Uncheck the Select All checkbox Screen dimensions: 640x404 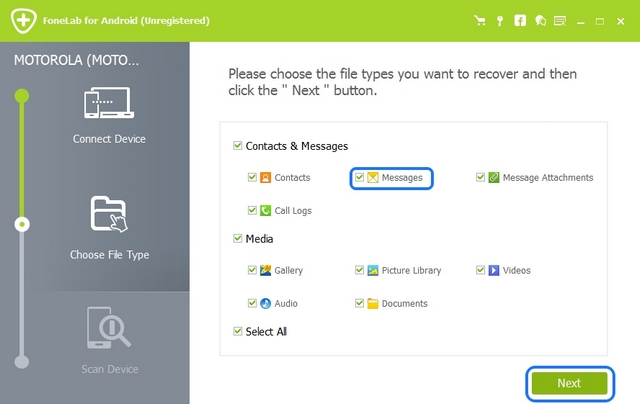pos(238,331)
